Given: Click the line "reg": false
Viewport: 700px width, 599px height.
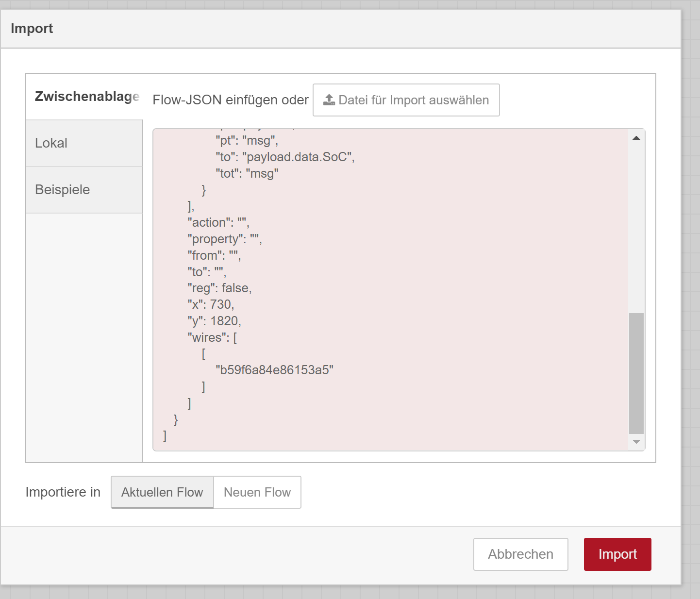Looking at the screenshot, I should [220, 288].
